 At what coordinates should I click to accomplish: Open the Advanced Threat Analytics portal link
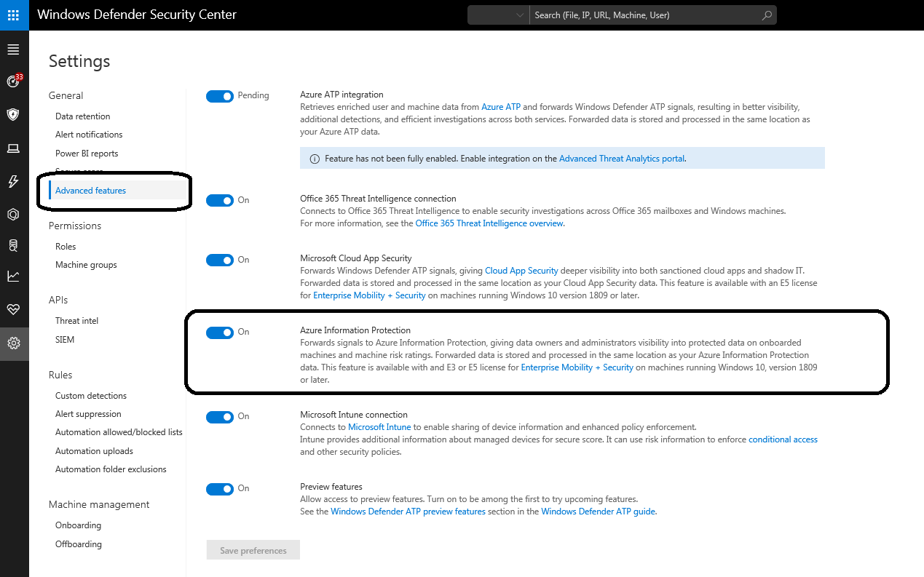pyautogui.click(x=622, y=159)
